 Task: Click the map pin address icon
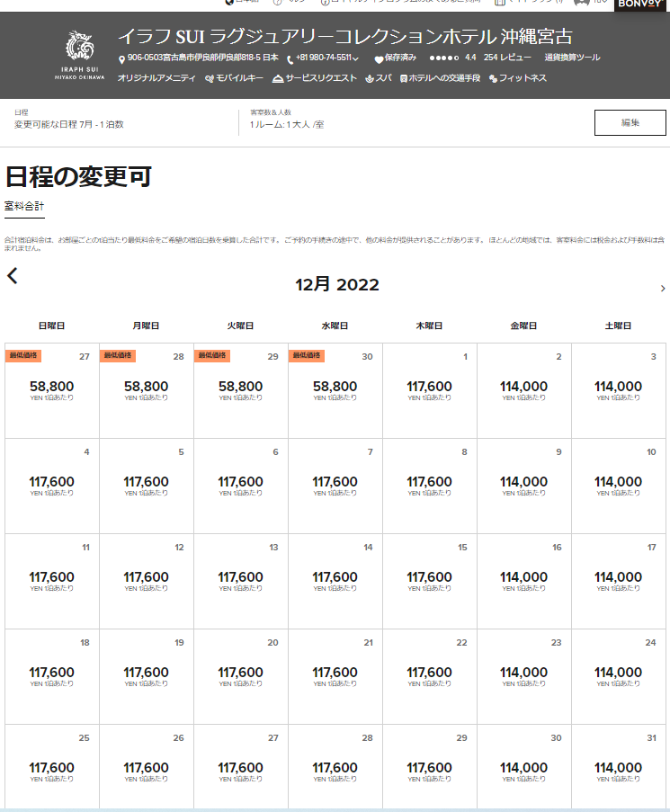click(121, 58)
